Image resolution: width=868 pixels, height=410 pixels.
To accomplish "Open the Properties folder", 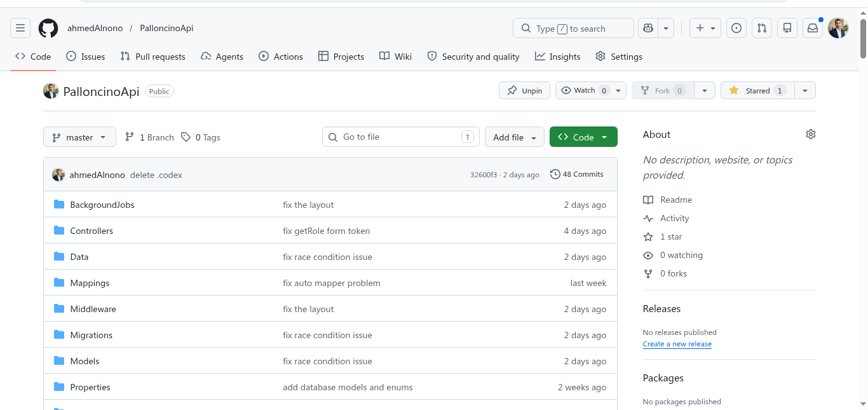I will tap(90, 387).
